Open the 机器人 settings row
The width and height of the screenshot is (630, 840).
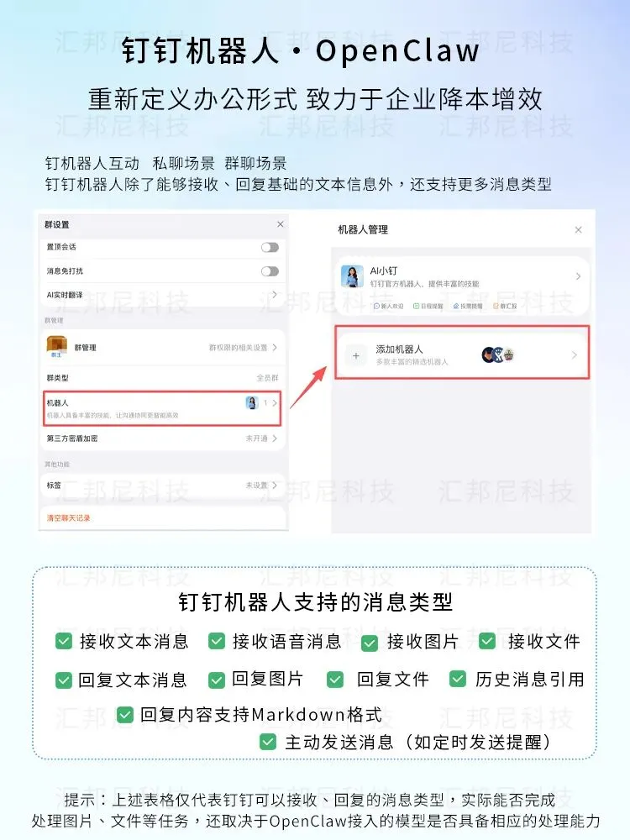click(162, 409)
